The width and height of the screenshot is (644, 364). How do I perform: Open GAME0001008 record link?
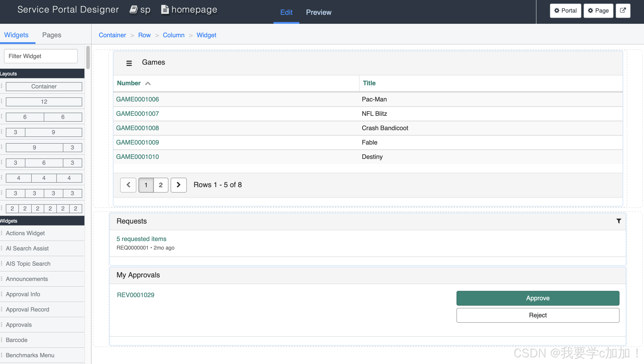[x=137, y=128]
